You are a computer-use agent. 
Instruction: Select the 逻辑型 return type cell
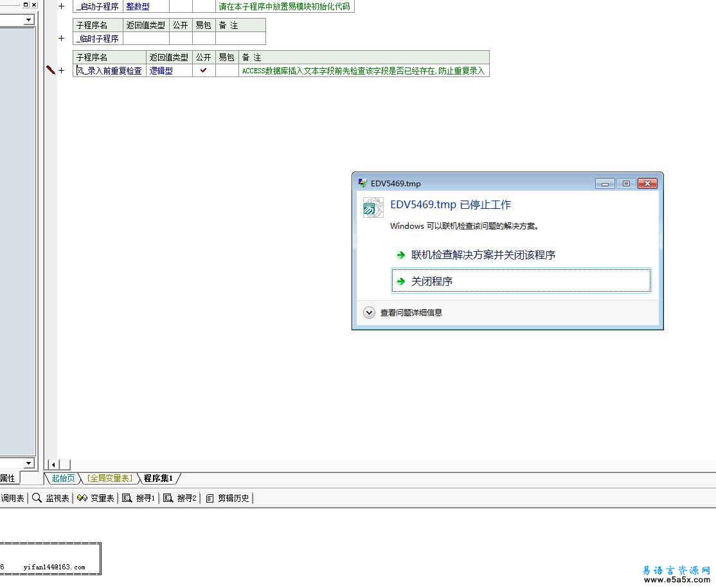tap(170, 70)
